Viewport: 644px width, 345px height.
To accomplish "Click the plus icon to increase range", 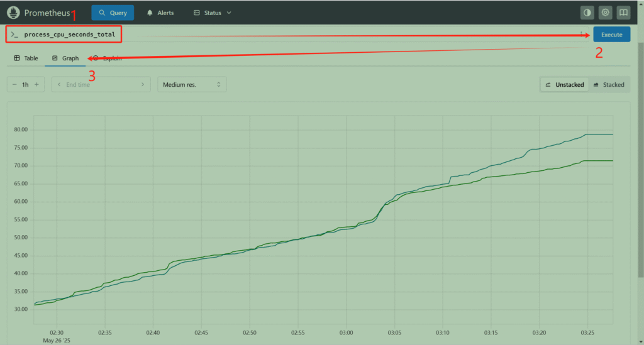I will click(x=36, y=84).
